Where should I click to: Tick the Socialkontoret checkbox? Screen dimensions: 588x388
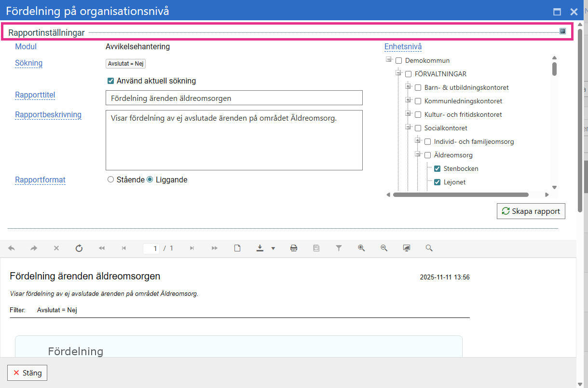[x=418, y=128]
